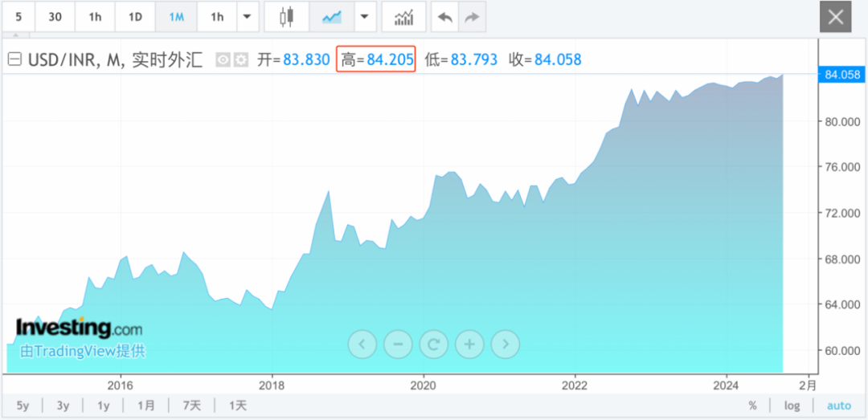
Task: Select the candlestick chart style icon
Action: (286, 17)
